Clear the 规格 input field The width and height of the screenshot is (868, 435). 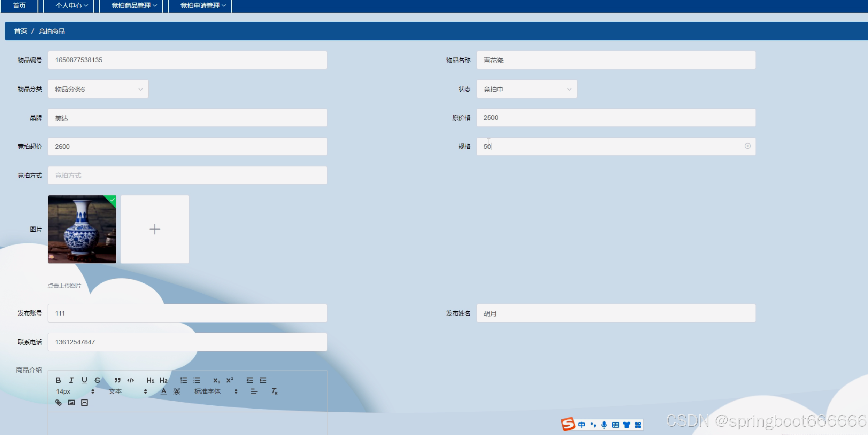(x=747, y=146)
